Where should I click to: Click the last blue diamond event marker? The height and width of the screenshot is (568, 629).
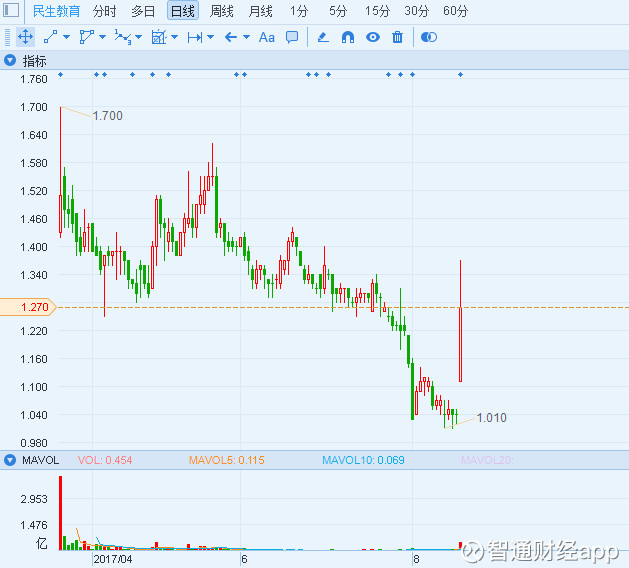[x=461, y=75]
